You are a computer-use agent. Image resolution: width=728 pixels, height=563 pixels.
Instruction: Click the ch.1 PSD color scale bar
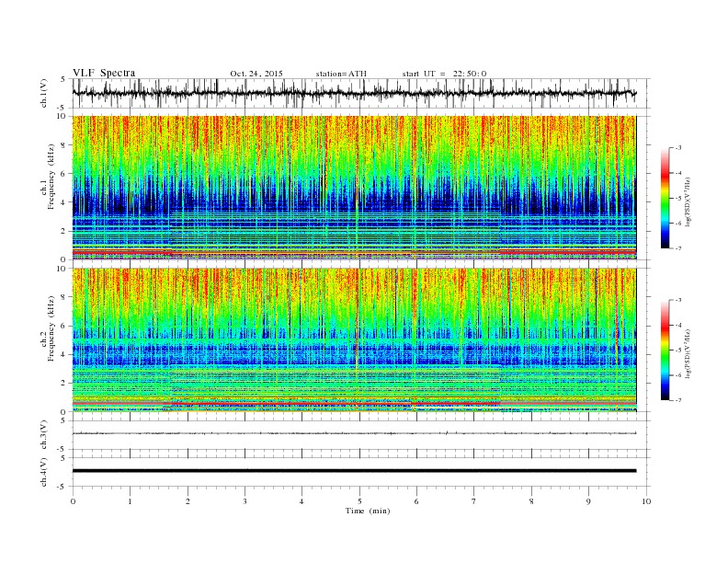point(665,199)
